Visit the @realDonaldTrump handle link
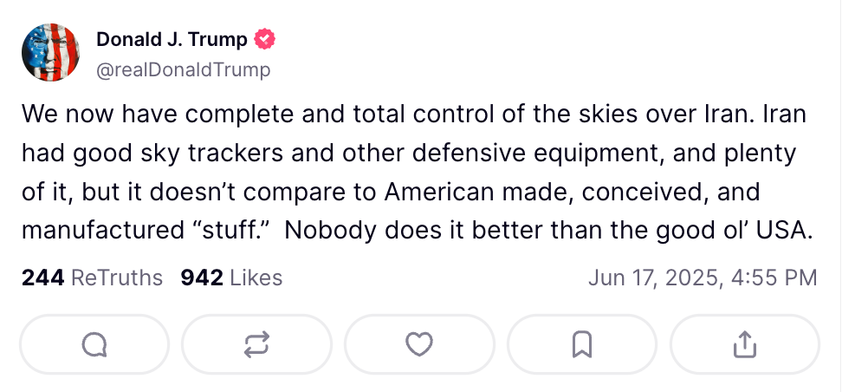Image resolution: width=868 pixels, height=392 pixels. click(x=184, y=70)
